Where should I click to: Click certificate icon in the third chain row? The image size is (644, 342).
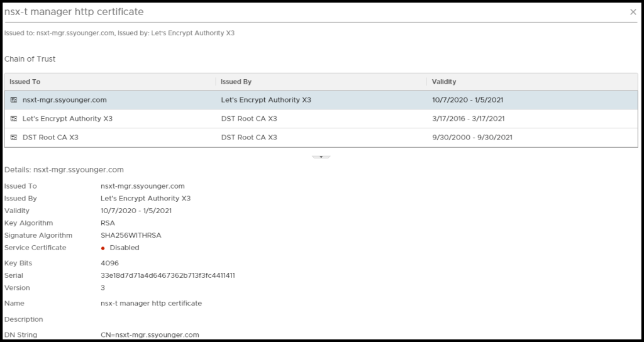point(14,138)
